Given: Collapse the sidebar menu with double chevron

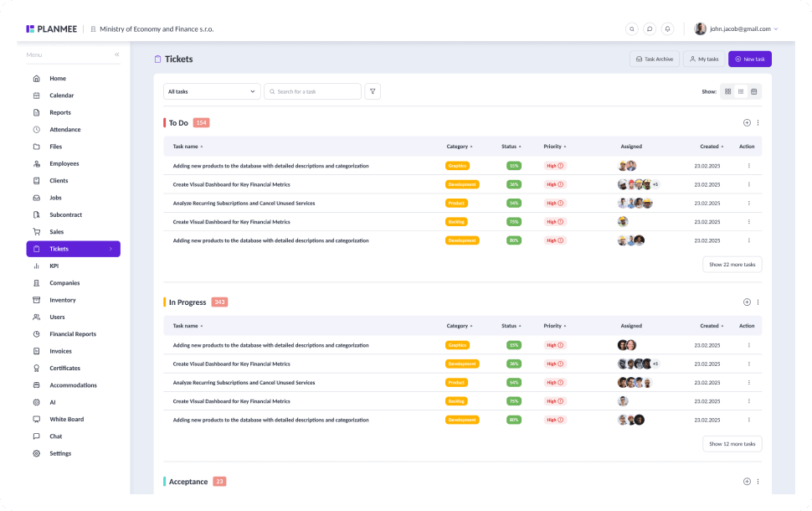Looking at the screenshot, I should point(117,54).
